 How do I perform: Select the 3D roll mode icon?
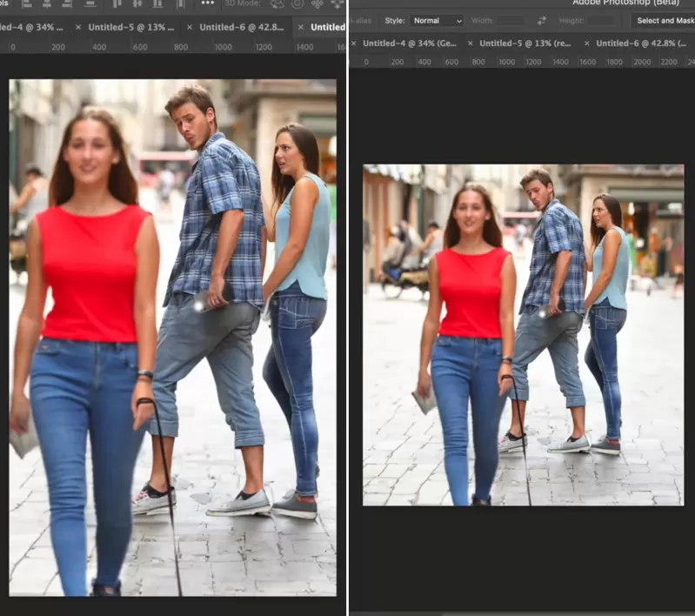(297, 3)
